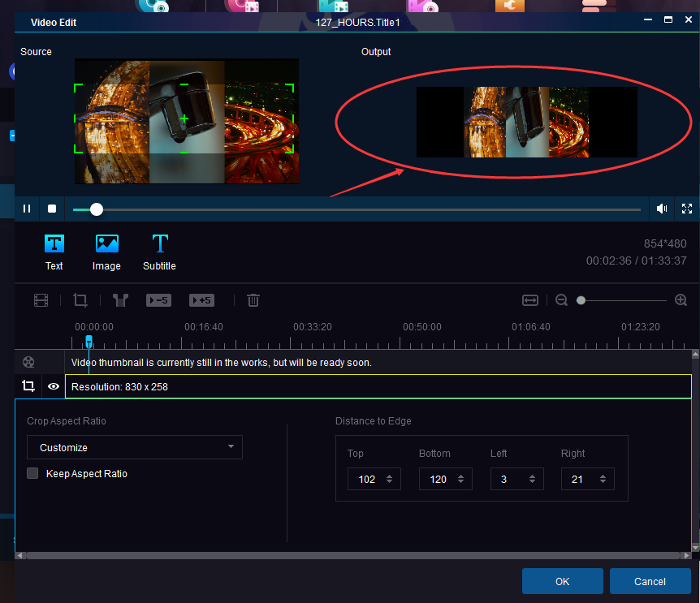The image size is (700, 603).
Task: Click the Left distance input field
Action: point(509,479)
